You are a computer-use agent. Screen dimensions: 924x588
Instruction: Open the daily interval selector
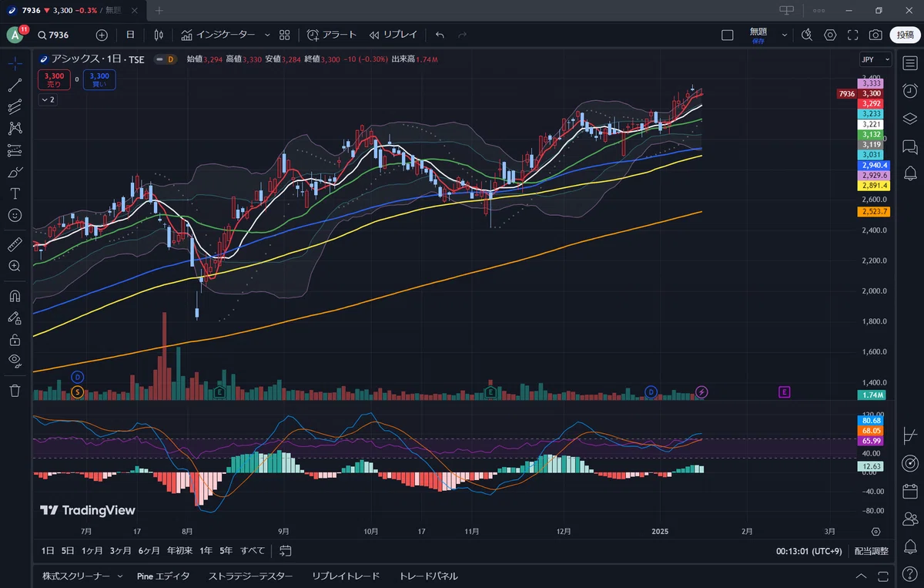coord(130,35)
